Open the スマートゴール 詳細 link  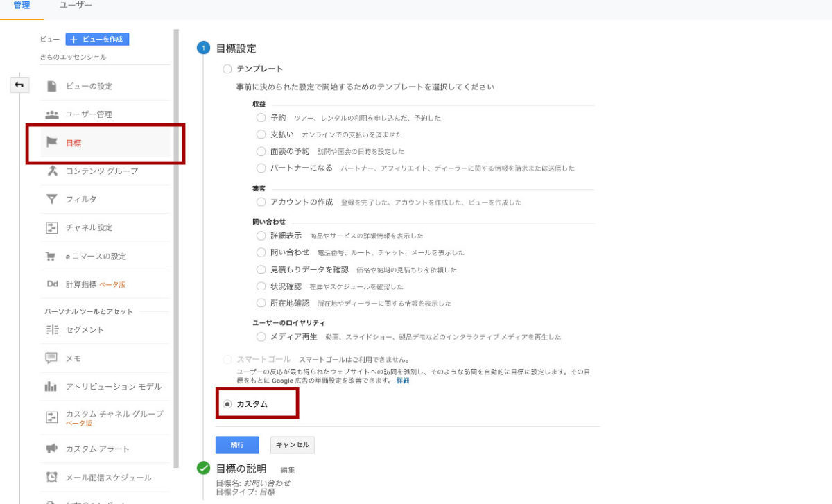402,381
